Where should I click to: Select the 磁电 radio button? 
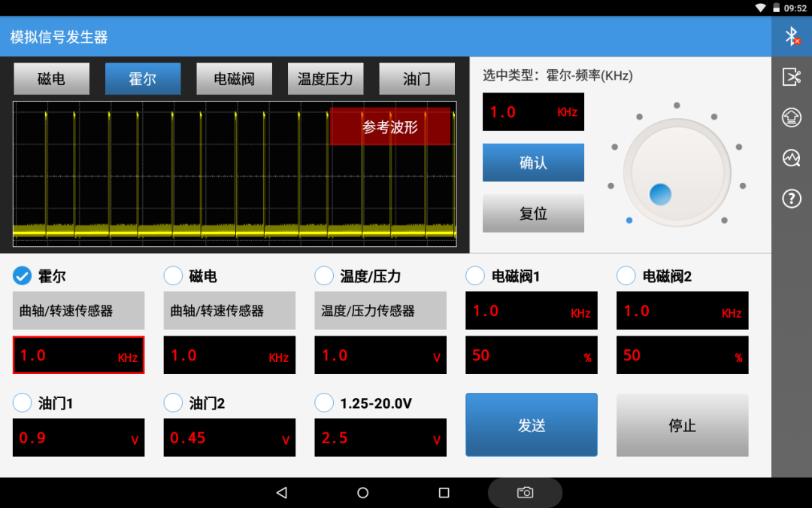173,275
